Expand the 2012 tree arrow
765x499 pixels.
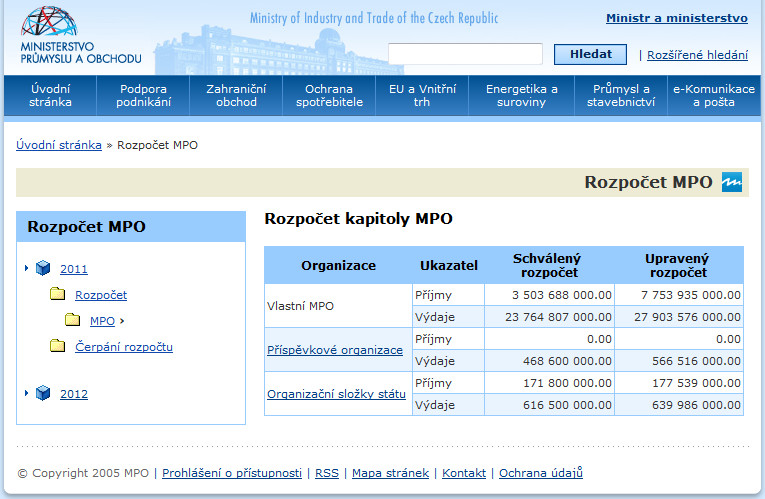27,393
